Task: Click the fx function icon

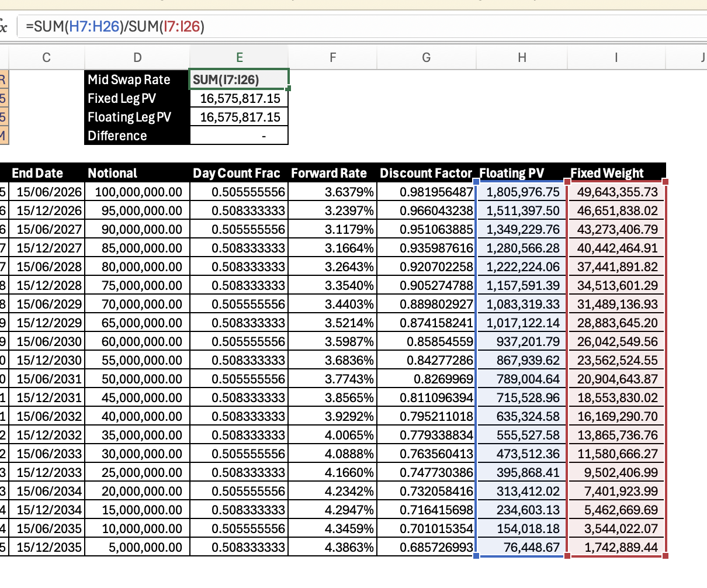Action: 5,26
